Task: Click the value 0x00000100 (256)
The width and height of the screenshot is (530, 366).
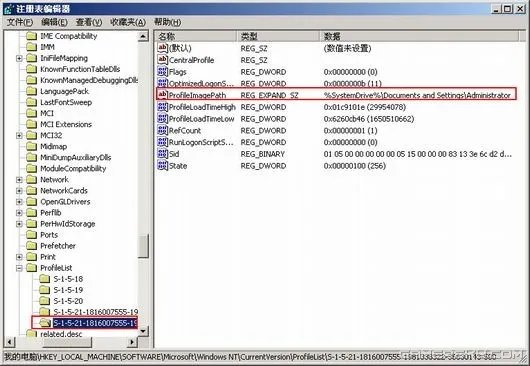Action: (355, 166)
